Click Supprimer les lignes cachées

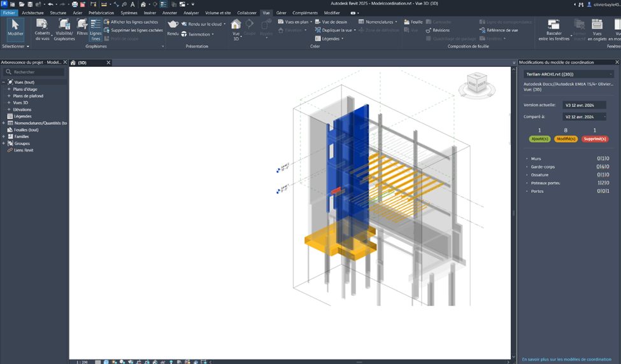pos(134,30)
